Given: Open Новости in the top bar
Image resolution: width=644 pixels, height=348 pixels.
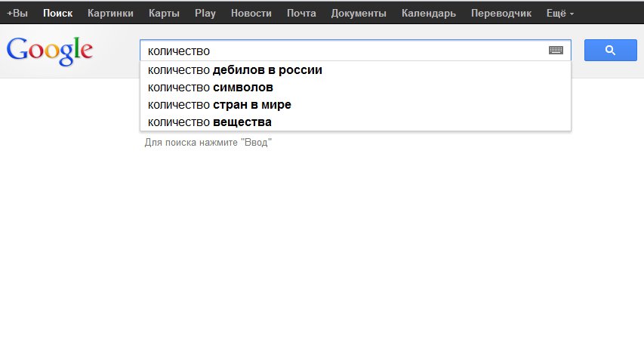Looking at the screenshot, I should pos(251,13).
